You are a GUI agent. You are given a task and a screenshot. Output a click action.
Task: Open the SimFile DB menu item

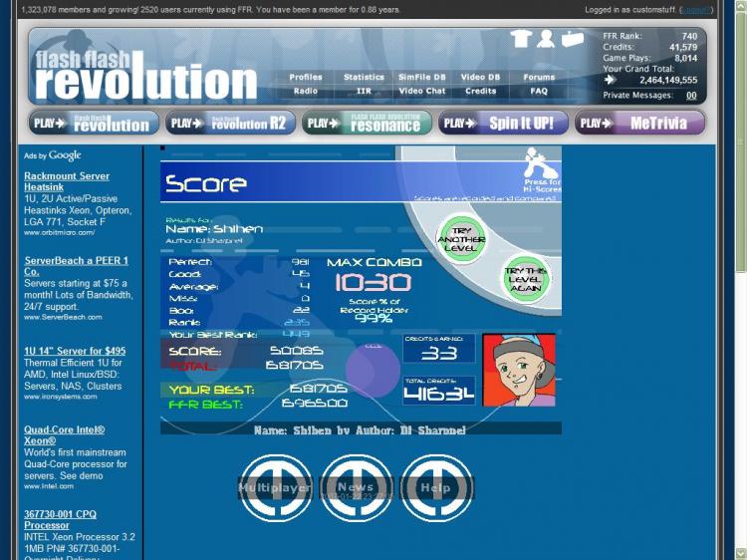coord(422,77)
